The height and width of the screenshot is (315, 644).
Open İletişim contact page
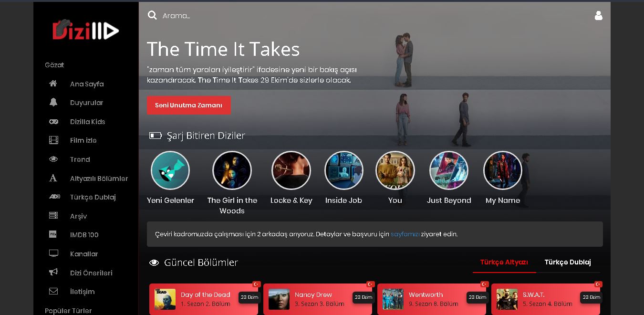(82, 292)
